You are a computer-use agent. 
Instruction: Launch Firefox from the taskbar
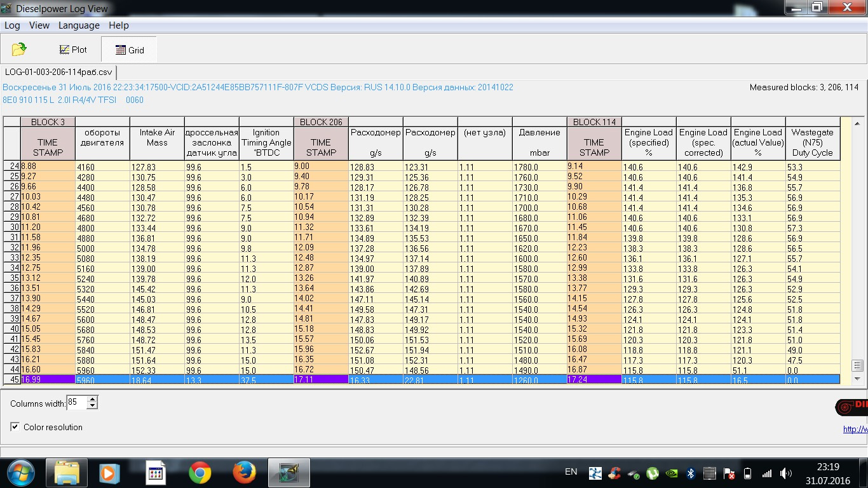coord(244,473)
